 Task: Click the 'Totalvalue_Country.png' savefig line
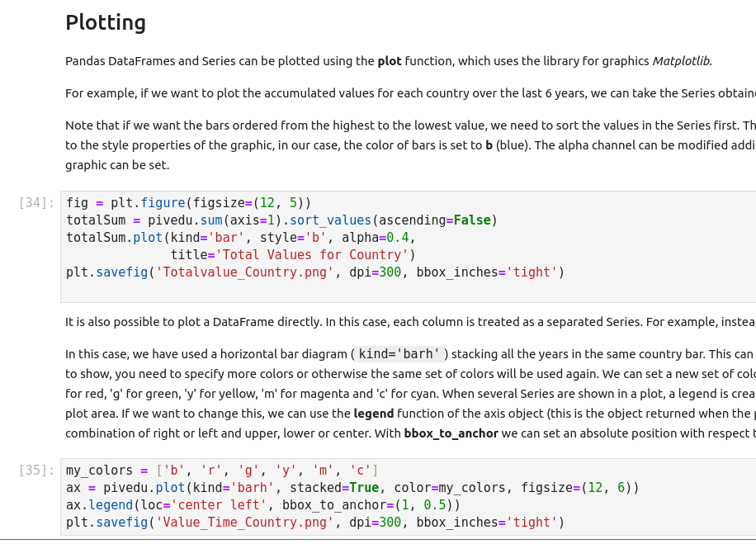pyautogui.click(x=314, y=272)
